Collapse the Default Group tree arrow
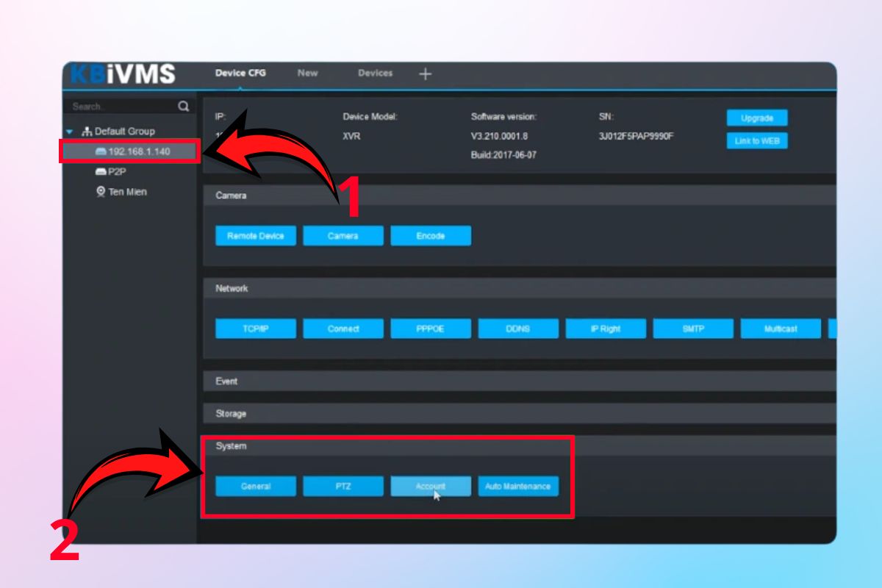 [x=70, y=132]
